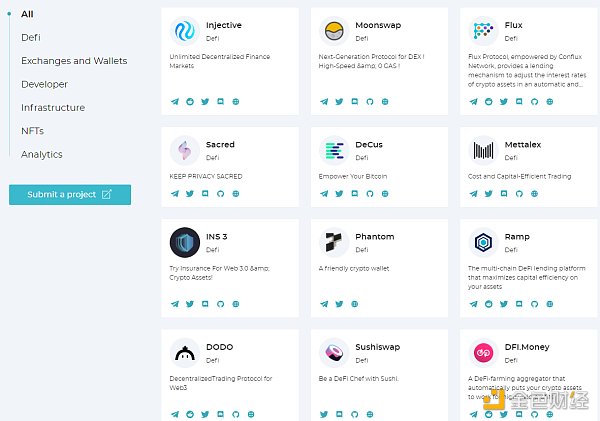Click Phantom's Twitter icon
The height and width of the screenshot is (421, 600).
click(340, 303)
